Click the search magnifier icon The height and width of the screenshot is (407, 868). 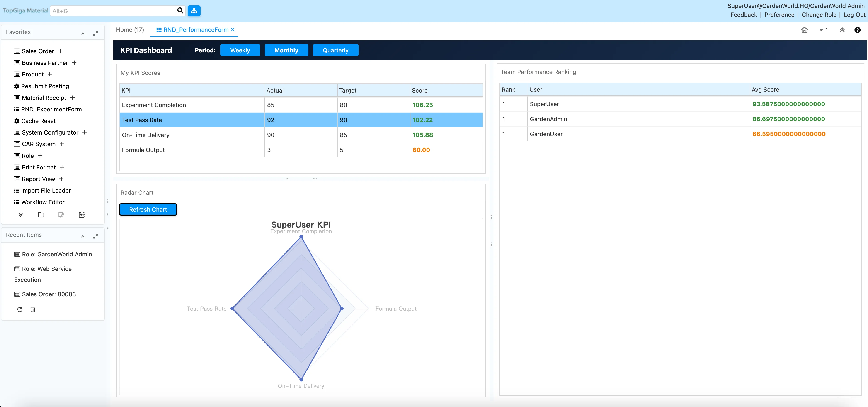tap(180, 11)
